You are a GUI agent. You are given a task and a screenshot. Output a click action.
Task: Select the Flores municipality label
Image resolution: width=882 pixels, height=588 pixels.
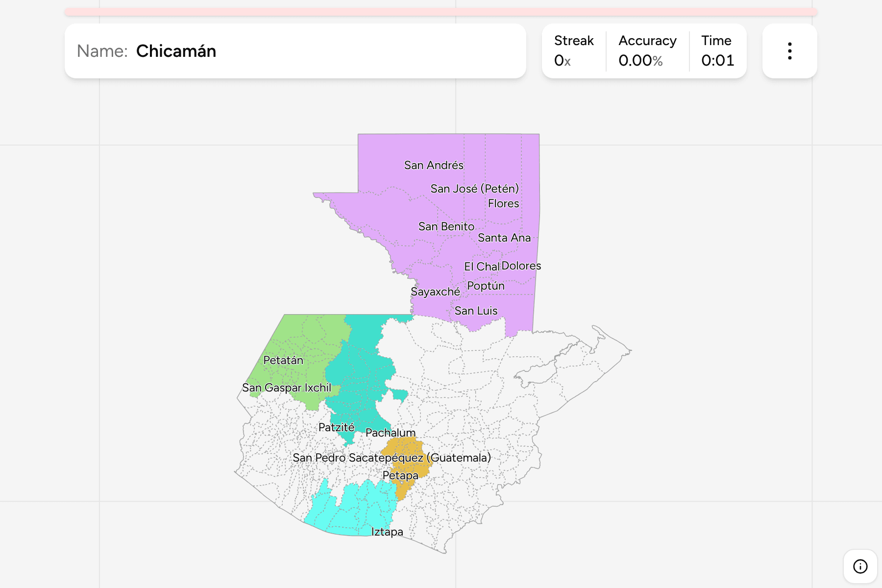coord(503,203)
